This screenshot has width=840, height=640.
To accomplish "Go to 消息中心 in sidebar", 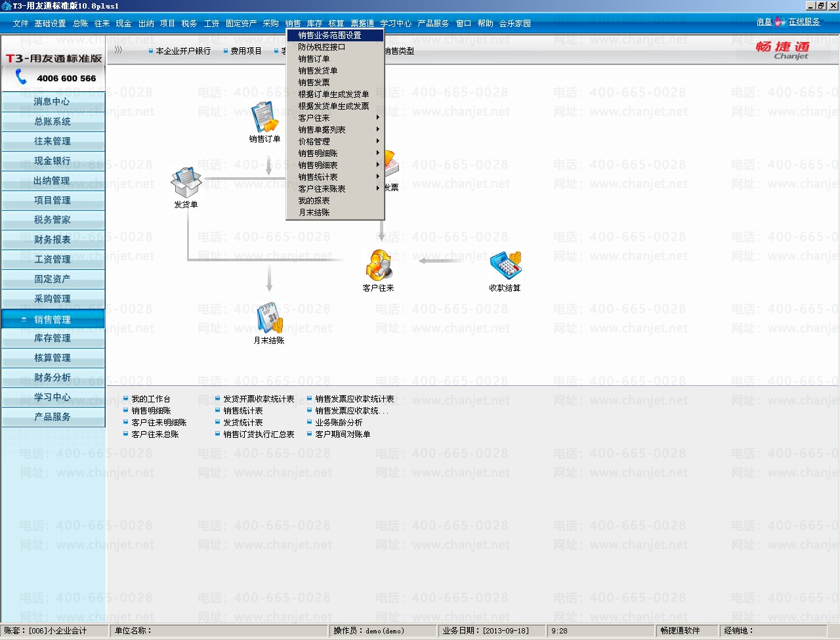I will tap(52, 102).
